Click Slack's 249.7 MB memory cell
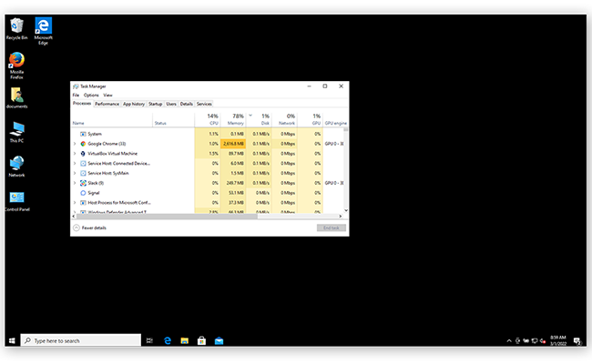Screen dimensions: 592x364 pyautogui.click(x=233, y=183)
